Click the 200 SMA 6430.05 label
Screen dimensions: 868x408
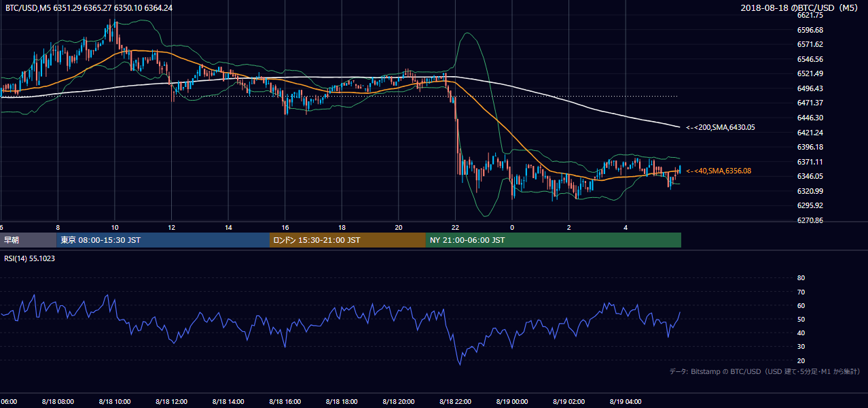[x=721, y=127]
